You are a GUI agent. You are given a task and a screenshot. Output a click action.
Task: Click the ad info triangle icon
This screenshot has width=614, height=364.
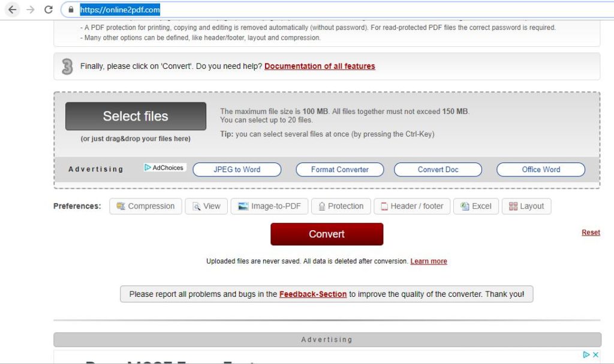tap(586, 355)
